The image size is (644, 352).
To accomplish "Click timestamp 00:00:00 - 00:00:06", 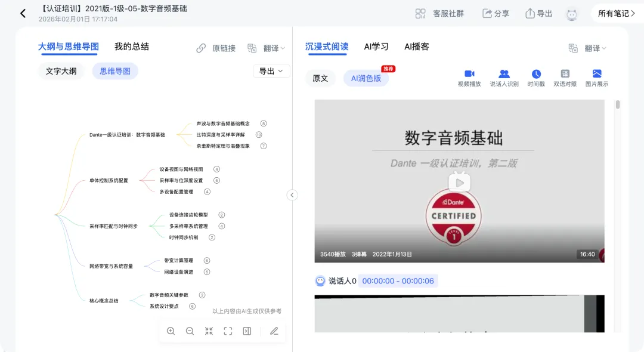I will [398, 281].
